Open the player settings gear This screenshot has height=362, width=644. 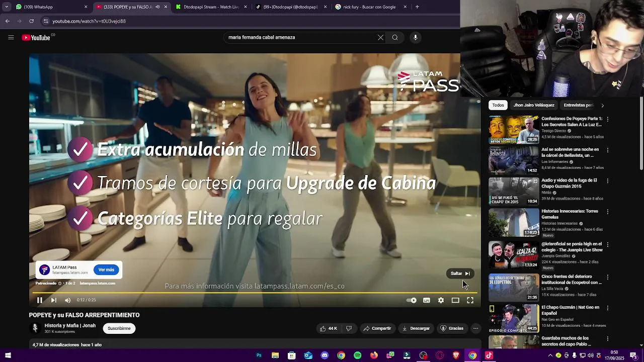coord(441,300)
